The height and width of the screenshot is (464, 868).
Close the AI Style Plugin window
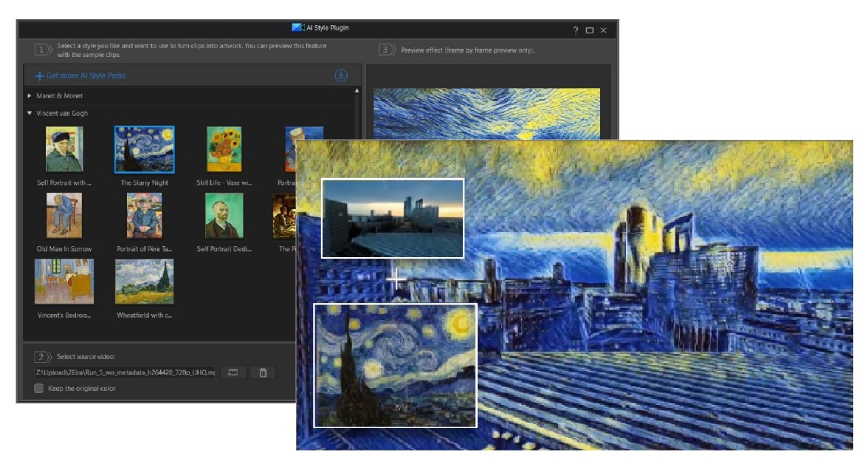(604, 31)
